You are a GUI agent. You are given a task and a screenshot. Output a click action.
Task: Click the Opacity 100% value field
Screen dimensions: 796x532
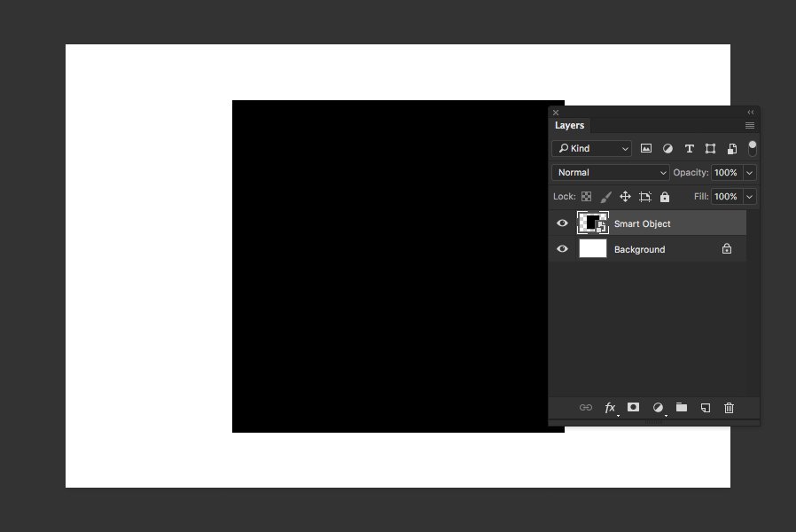click(727, 173)
